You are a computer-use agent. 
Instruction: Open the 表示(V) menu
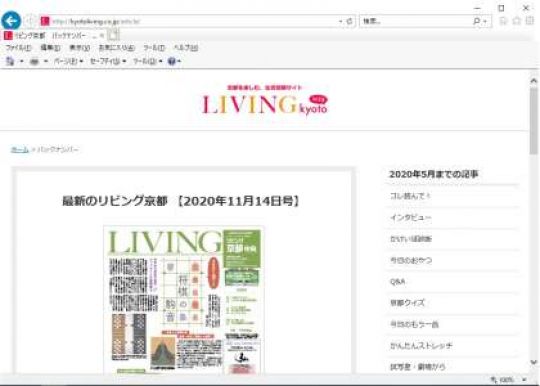80,48
